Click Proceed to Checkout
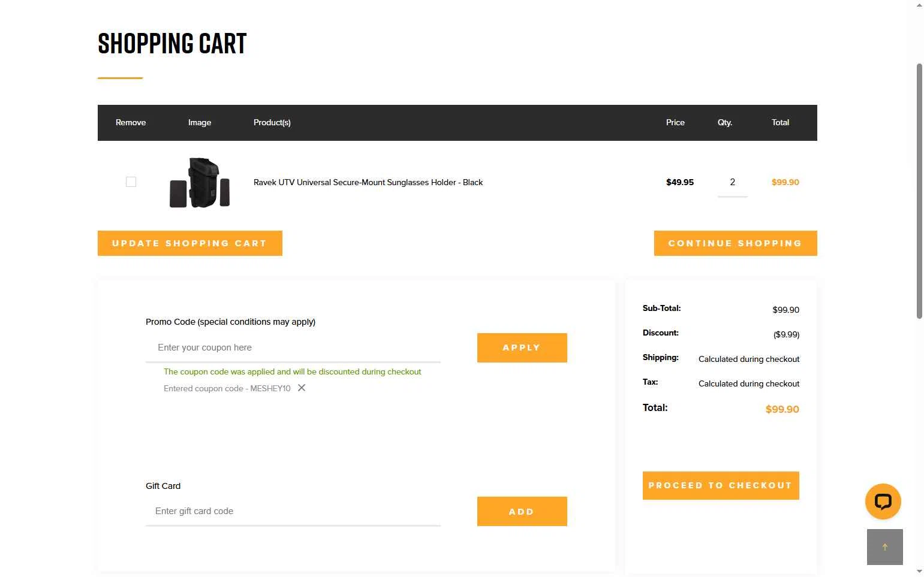Image resolution: width=924 pixels, height=577 pixels. [721, 485]
